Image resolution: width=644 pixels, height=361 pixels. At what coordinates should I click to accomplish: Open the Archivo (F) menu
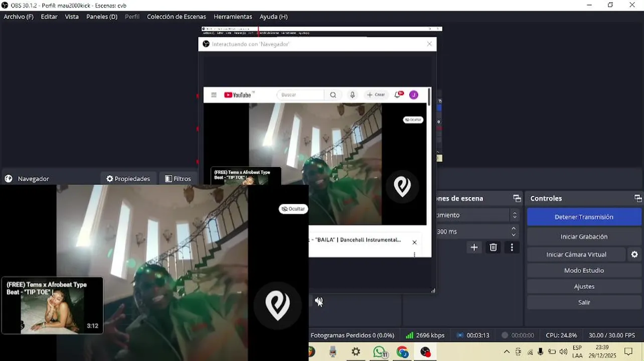tap(19, 17)
